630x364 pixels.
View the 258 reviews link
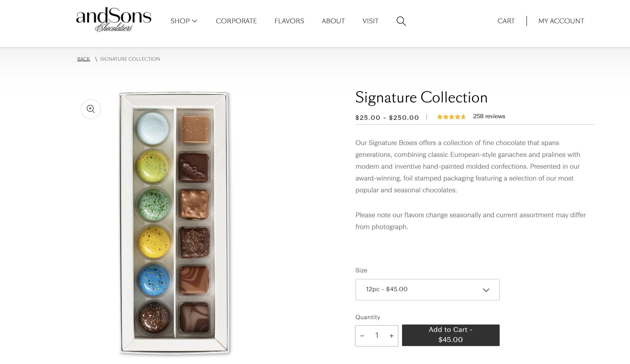(x=489, y=116)
